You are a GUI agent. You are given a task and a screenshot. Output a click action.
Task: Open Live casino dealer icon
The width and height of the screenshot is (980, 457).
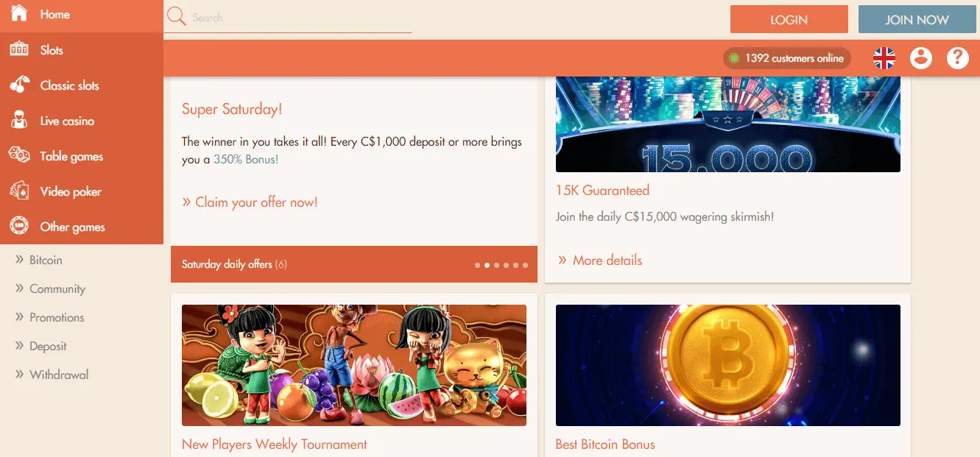[x=19, y=120]
